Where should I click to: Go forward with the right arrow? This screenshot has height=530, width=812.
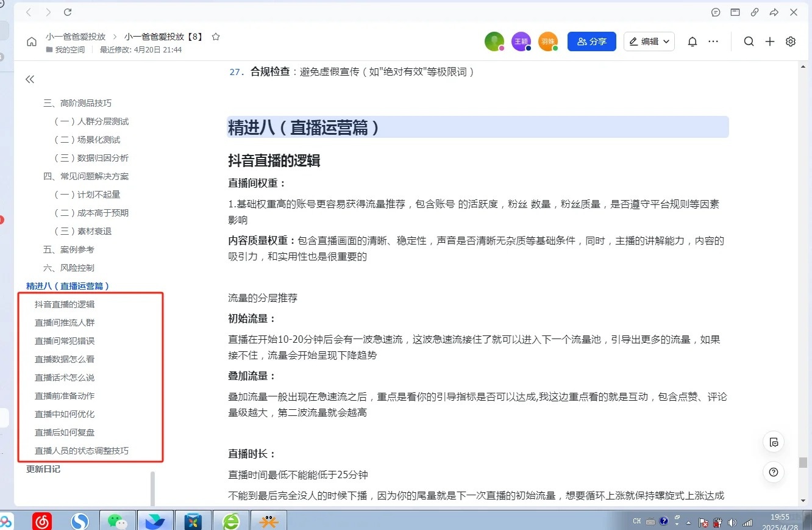click(48, 12)
